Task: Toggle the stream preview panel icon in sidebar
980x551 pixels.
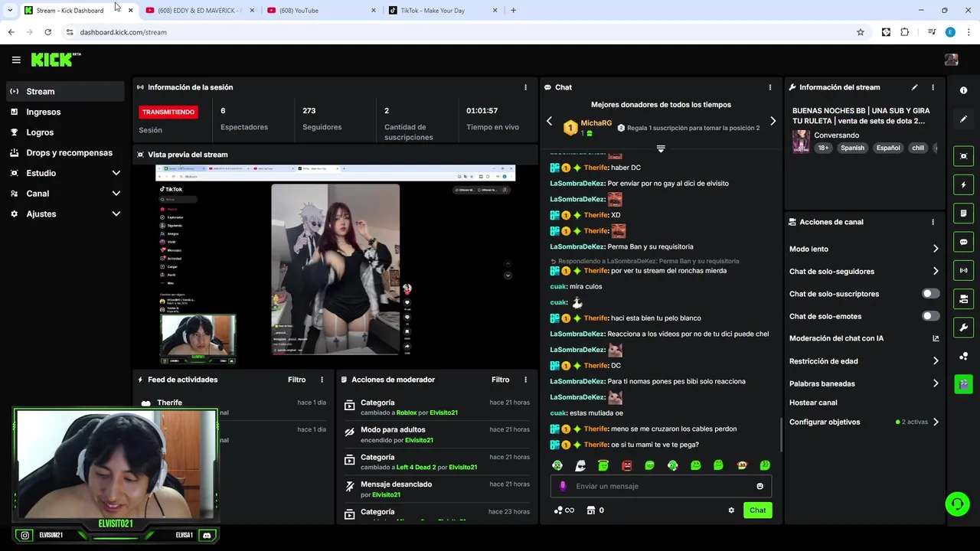Action: coord(963,156)
